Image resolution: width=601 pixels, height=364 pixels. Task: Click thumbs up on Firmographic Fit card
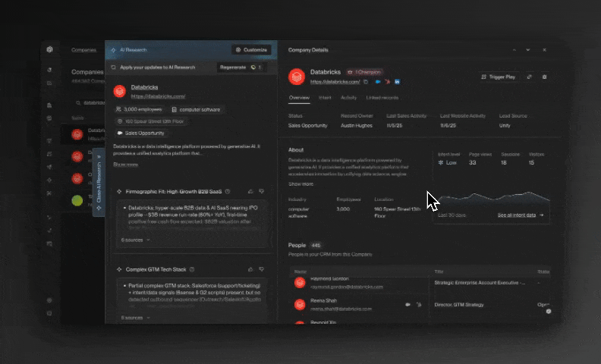250,191
